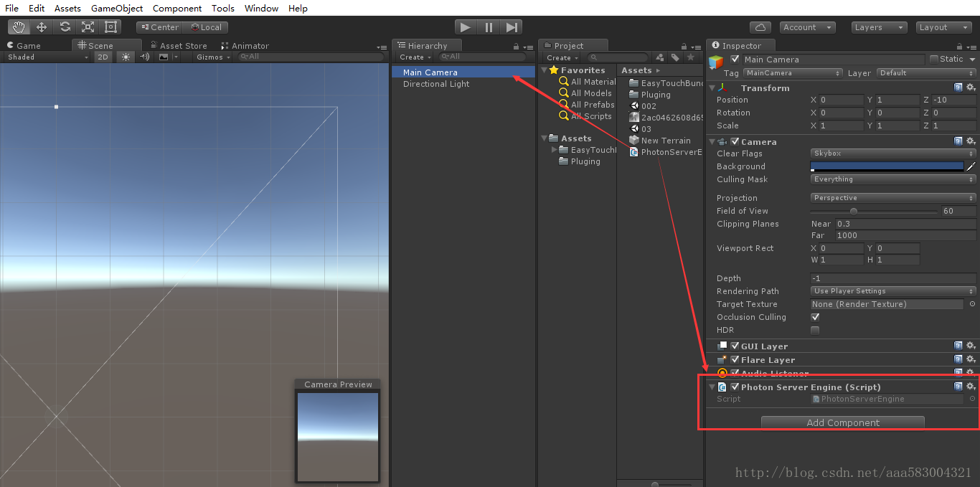This screenshot has width=980, height=487.
Task: Open the Clear Flags Skybox dropdown
Action: click(x=892, y=153)
